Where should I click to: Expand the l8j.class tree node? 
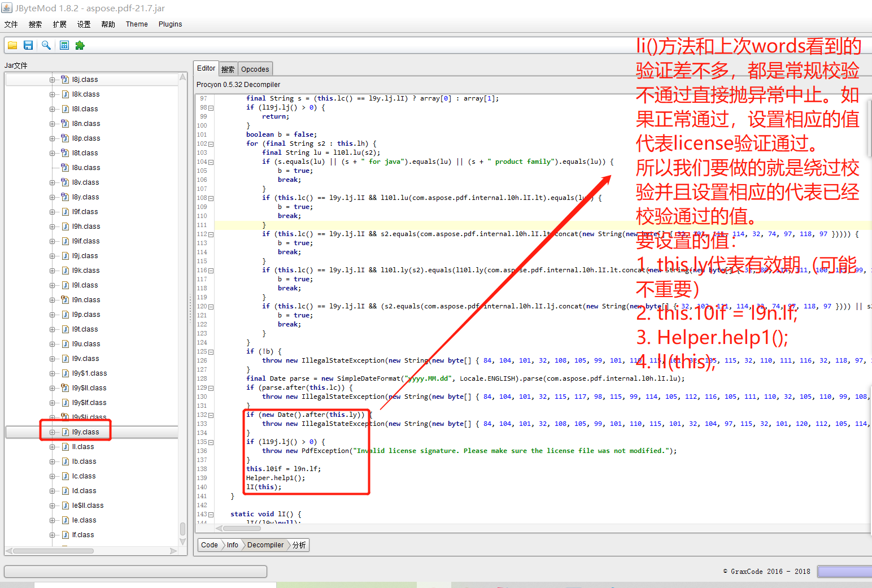click(53, 80)
